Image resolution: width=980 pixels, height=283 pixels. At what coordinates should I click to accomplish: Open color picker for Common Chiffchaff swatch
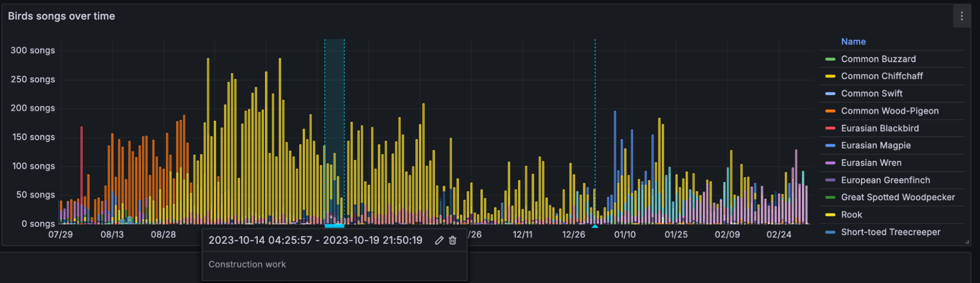pos(830,76)
